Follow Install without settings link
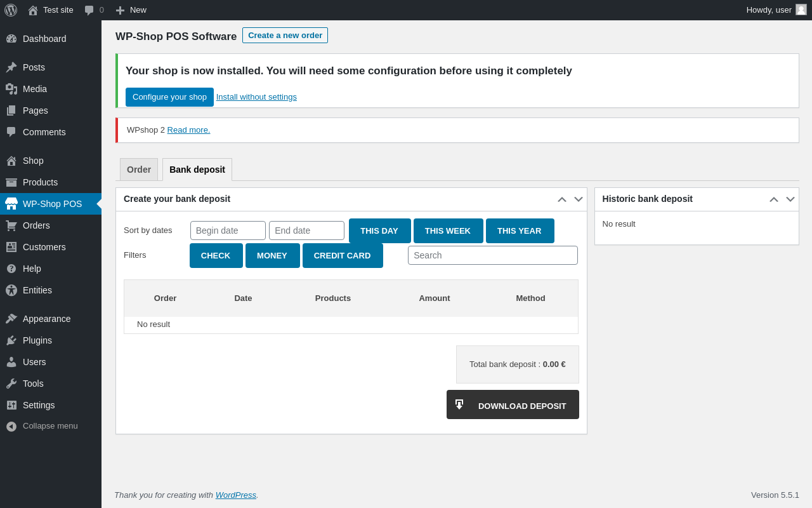Screen dimensions: 812x508 pos(256,97)
